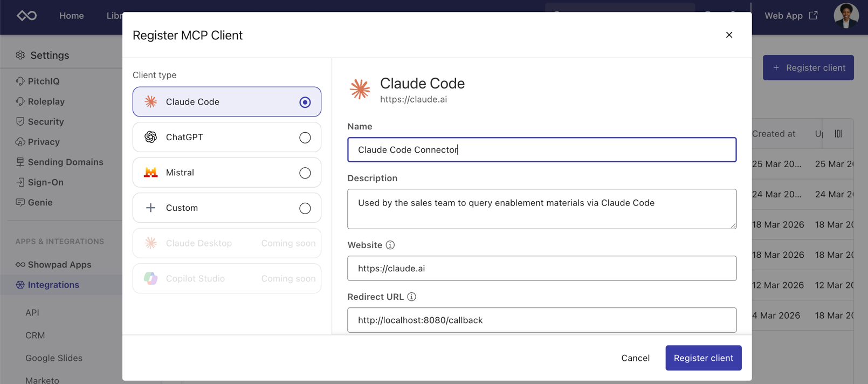
Task: Click the large Claude logo in form header
Action: tap(360, 89)
